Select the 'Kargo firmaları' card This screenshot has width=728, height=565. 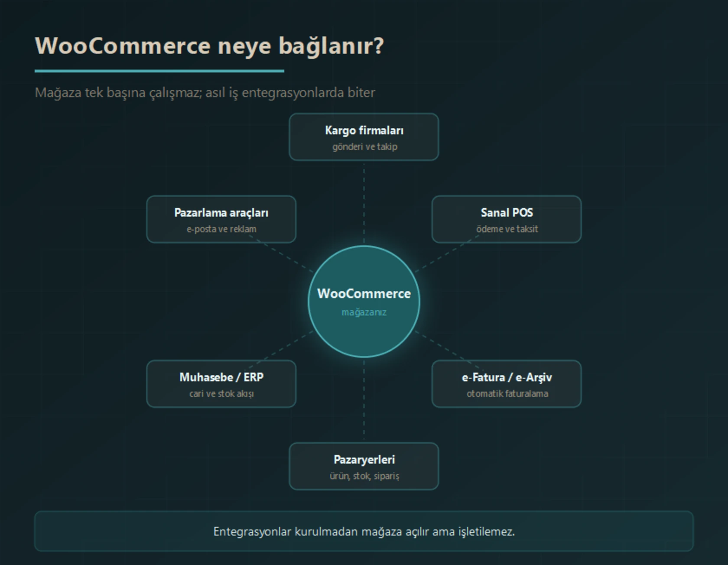tap(364, 137)
